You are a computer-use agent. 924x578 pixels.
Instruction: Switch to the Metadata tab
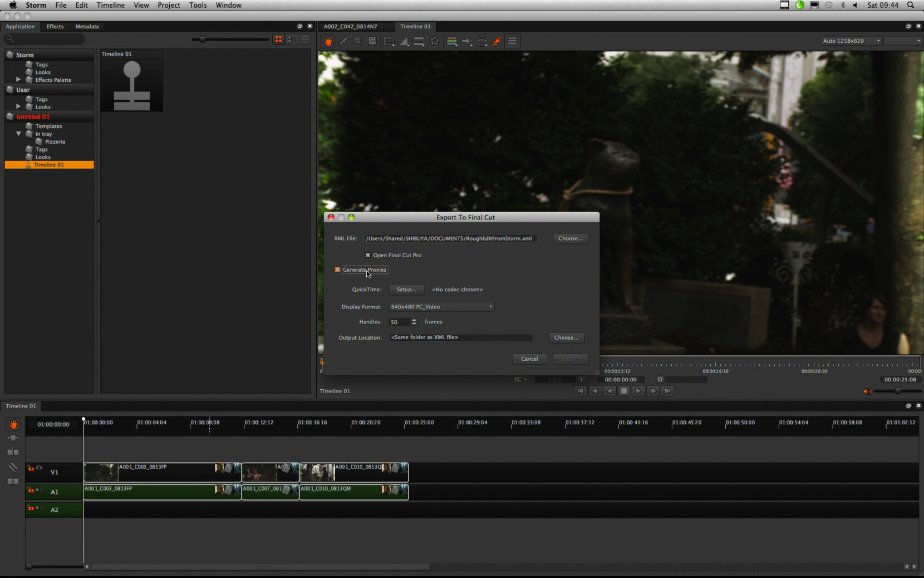coord(87,26)
